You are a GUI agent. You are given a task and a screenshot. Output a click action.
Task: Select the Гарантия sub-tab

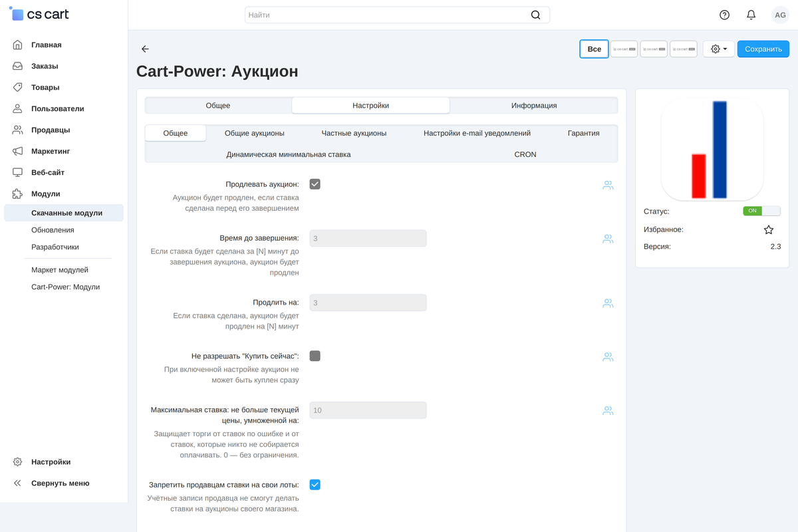(x=583, y=133)
